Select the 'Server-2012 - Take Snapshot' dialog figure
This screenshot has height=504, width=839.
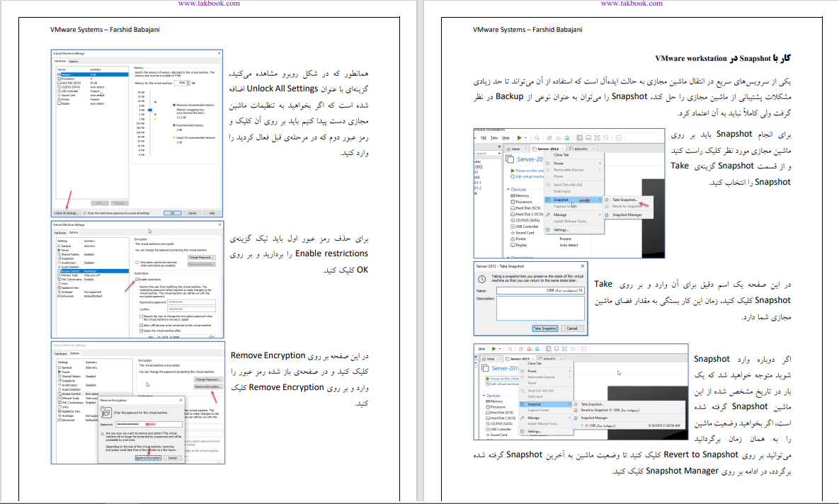[x=531, y=299]
